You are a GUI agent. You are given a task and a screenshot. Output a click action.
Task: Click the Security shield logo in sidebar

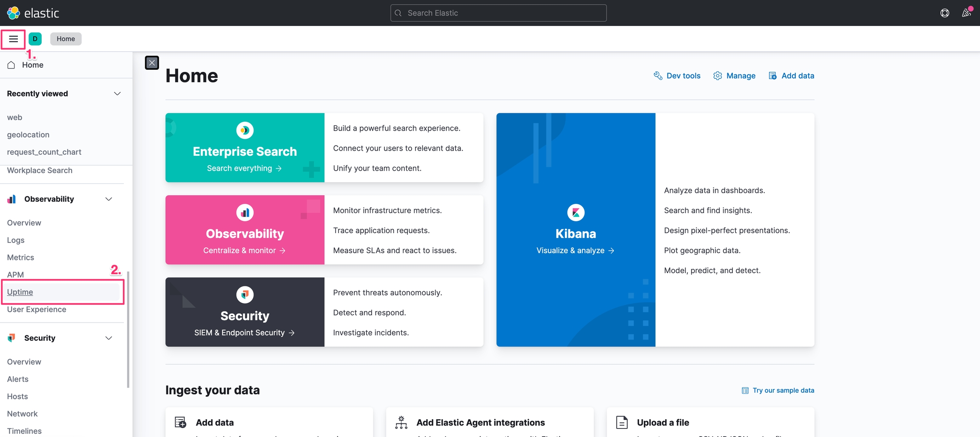click(12, 337)
